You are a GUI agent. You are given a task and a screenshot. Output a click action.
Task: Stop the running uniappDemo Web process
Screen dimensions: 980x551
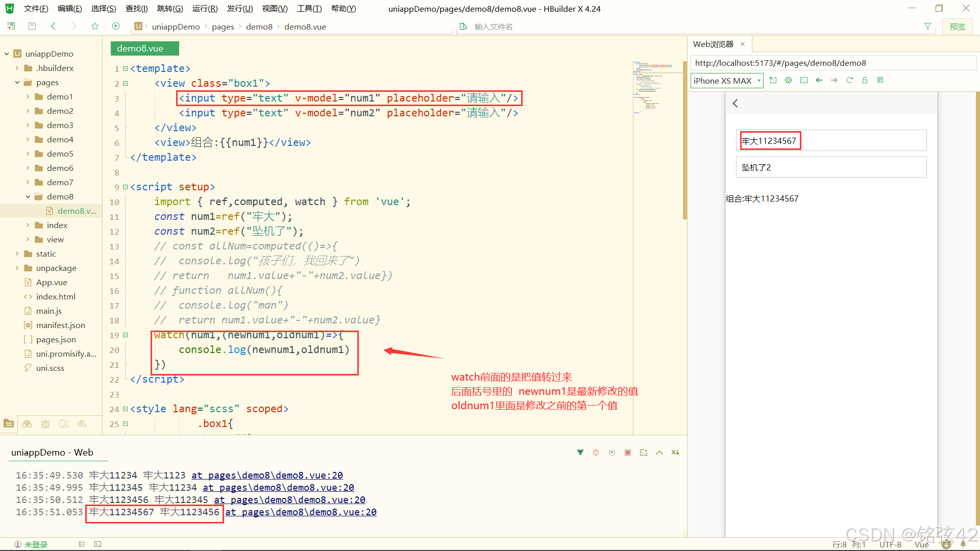628,453
